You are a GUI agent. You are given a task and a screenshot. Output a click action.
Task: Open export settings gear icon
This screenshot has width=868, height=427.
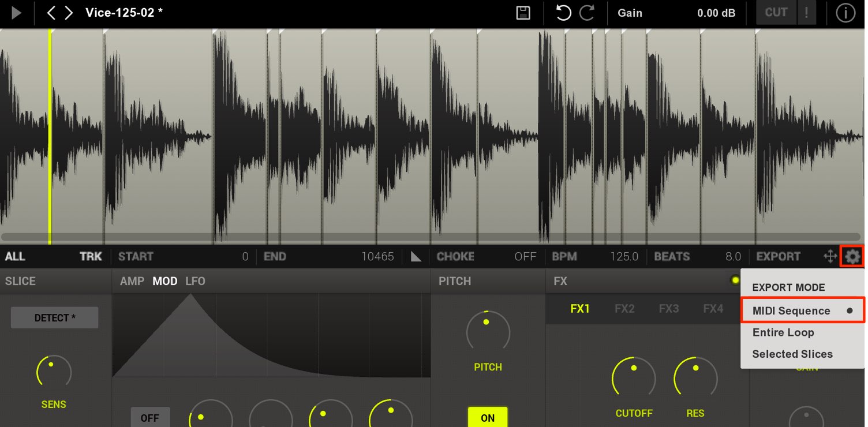[x=852, y=257]
